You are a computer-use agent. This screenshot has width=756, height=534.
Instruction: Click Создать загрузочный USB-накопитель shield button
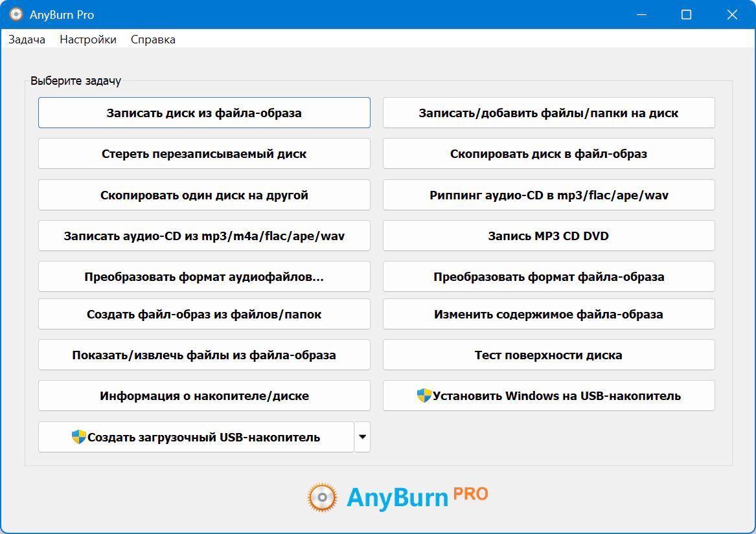tap(196, 437)
